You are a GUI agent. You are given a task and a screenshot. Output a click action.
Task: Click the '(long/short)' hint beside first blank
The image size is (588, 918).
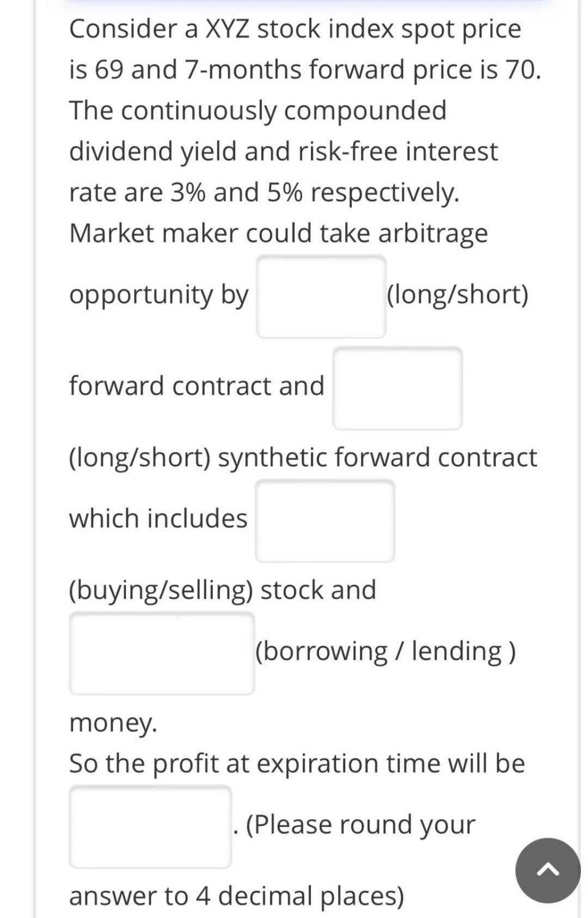[x=457, y=295]
